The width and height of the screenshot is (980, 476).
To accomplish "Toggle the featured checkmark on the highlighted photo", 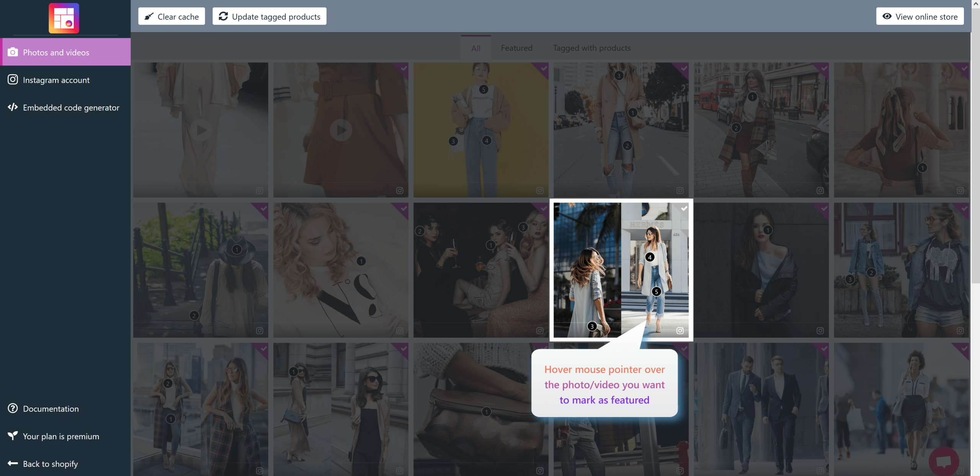I will tap(684, 208).
